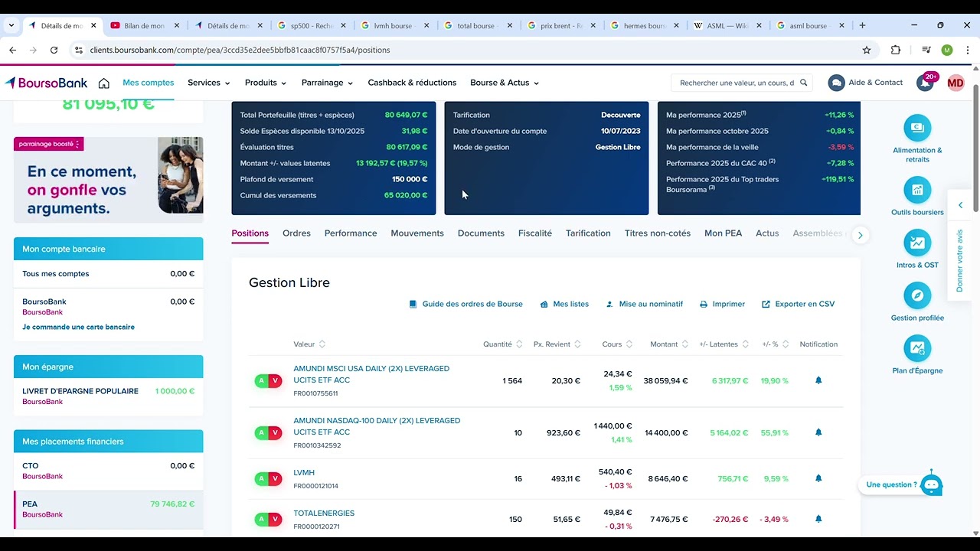Sort table by Quantité column
Screen dimensions: 980x551
point(503,344)
